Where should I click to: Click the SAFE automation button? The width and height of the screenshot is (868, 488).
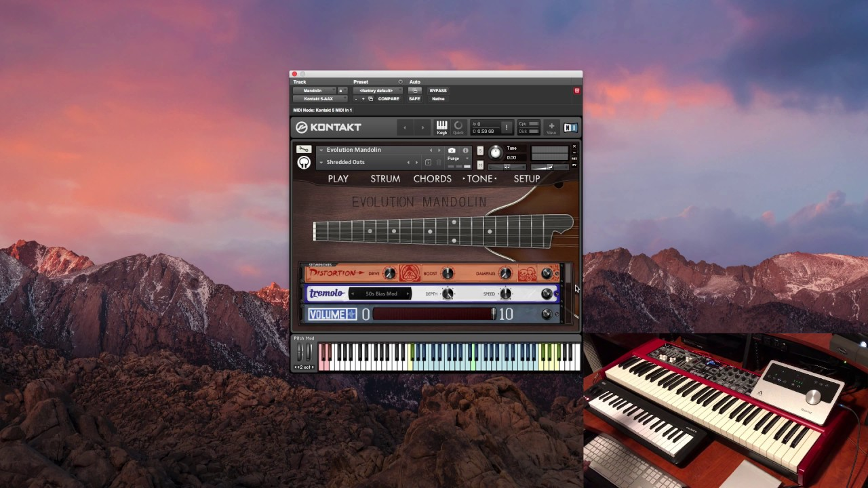[414, 99]
